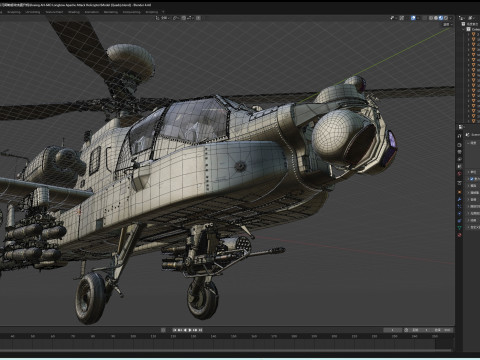Open the Object Data properties tab

coord(459,228)
